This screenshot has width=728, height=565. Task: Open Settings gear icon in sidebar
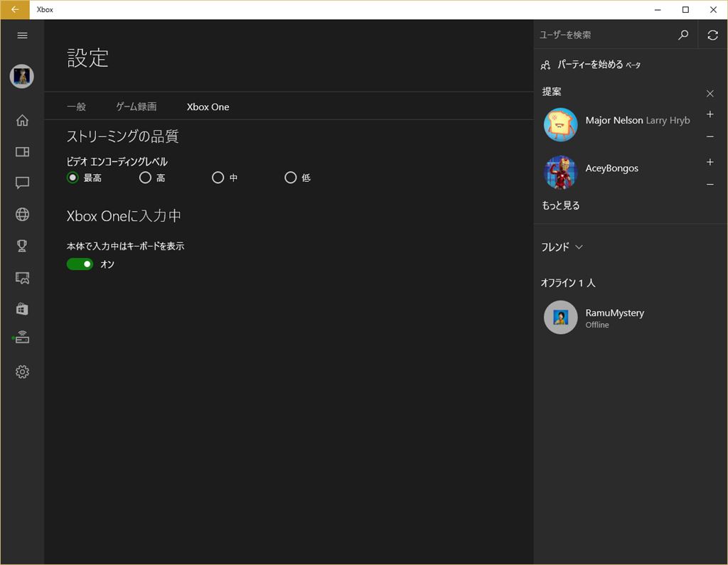[22, 372]
